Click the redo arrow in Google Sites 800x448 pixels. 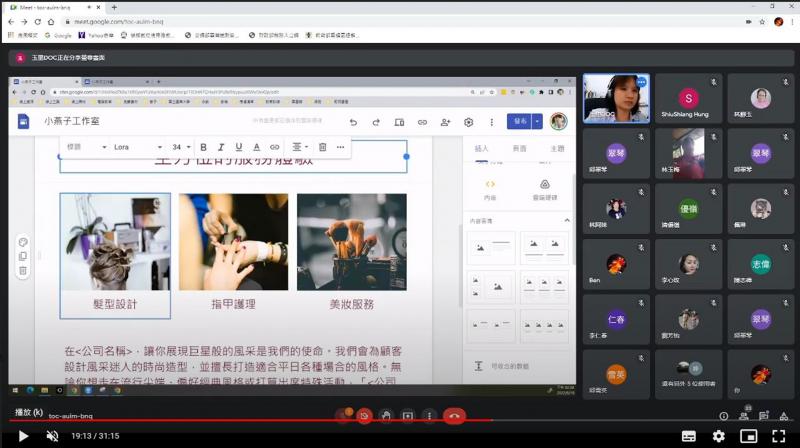coord(376,122)
